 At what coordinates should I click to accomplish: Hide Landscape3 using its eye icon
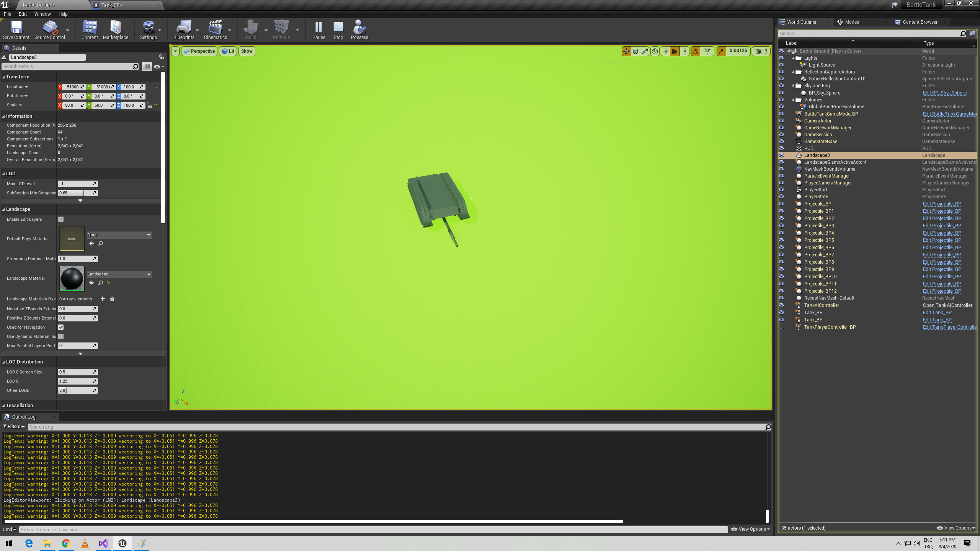pyautogui.click(x=781, y=155)
